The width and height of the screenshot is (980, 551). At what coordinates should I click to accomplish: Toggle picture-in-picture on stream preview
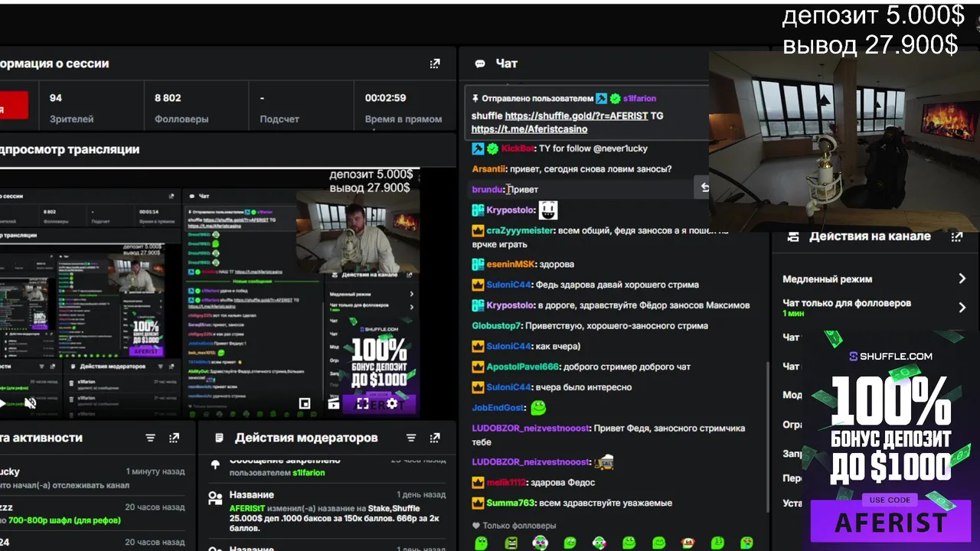click(x=305, y=403)
